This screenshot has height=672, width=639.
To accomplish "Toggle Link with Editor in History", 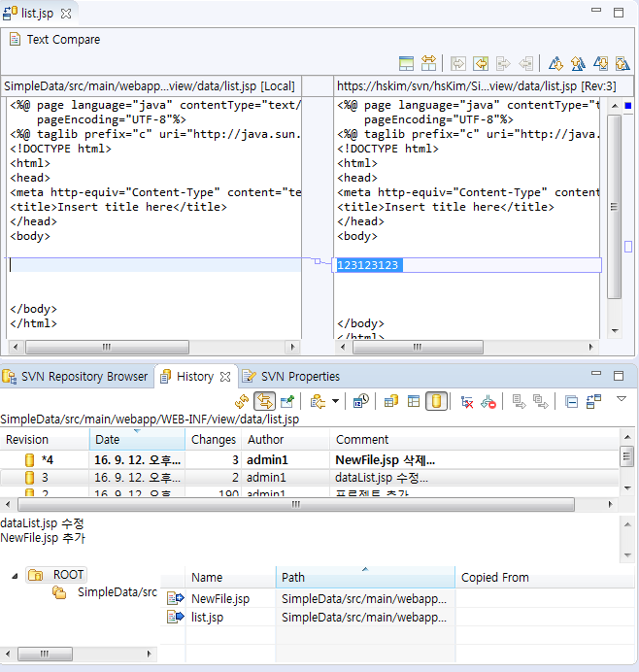I will [264, 402].
